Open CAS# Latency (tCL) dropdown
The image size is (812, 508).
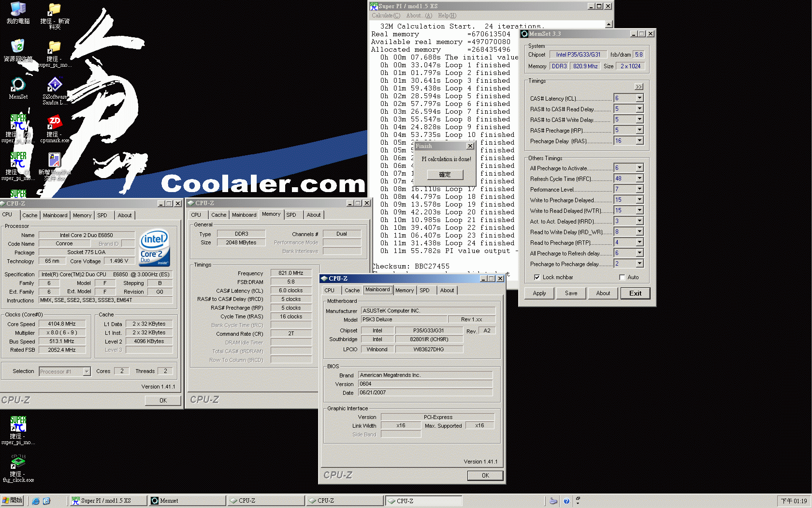click(639, 98)
